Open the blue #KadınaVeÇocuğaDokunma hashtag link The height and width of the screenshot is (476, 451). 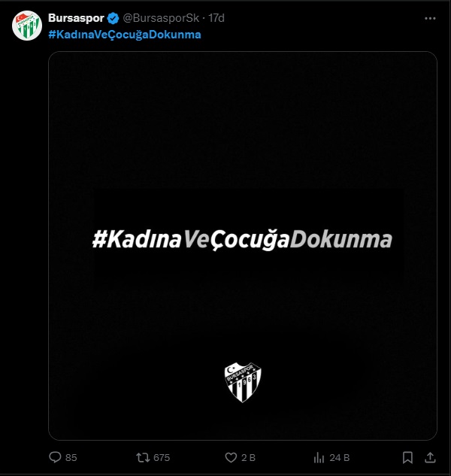pos(125,35)
